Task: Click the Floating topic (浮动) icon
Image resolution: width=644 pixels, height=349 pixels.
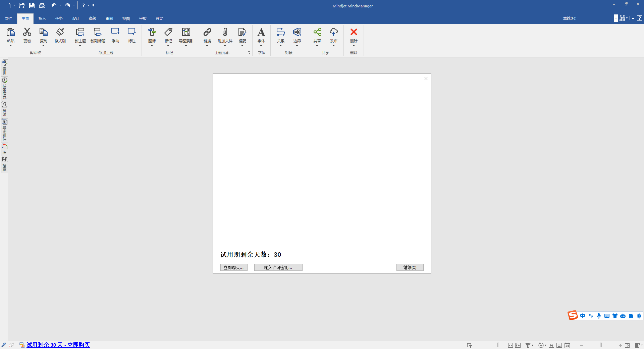Action: pos(115,32)
